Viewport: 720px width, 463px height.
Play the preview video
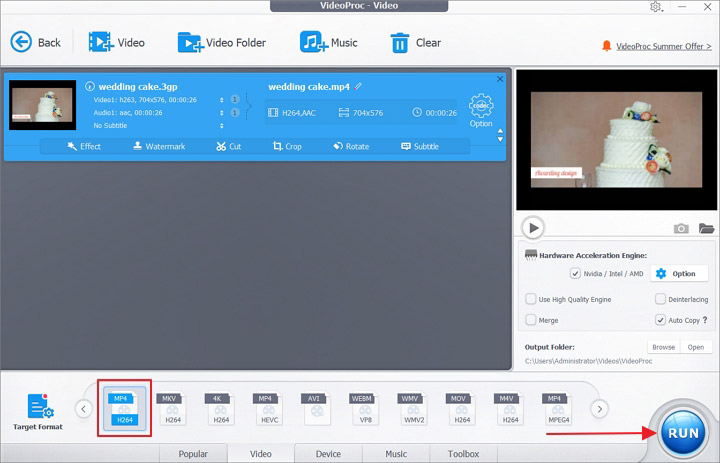tap(533, 228)
